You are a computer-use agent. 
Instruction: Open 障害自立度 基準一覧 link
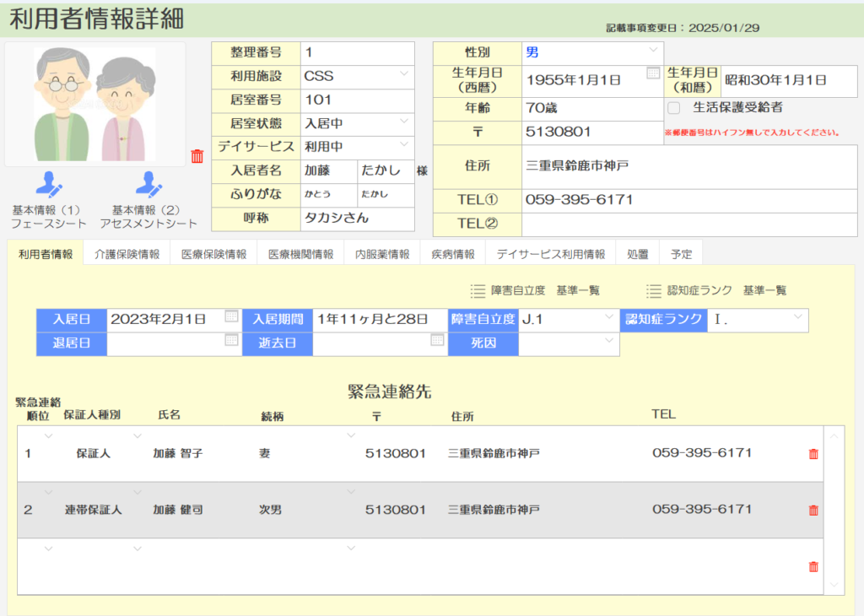pyautogui.click(x=535, y=290)
